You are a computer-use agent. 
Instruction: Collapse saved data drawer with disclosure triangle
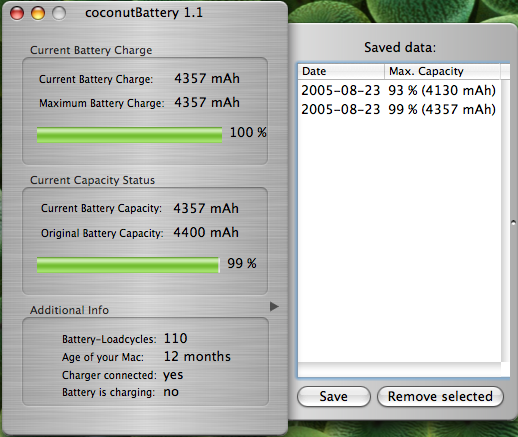click(x=274, y=306)
